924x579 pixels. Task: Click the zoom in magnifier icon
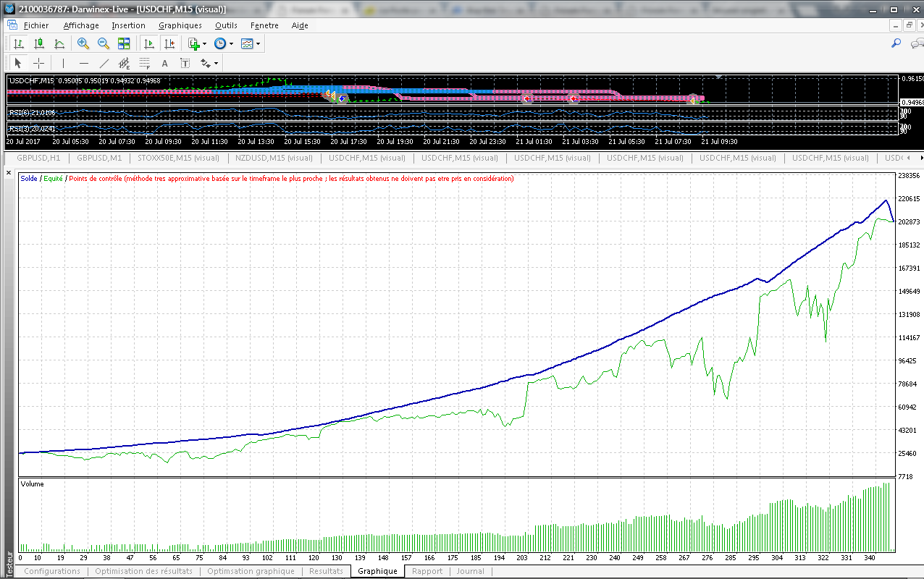click(83, 44)
